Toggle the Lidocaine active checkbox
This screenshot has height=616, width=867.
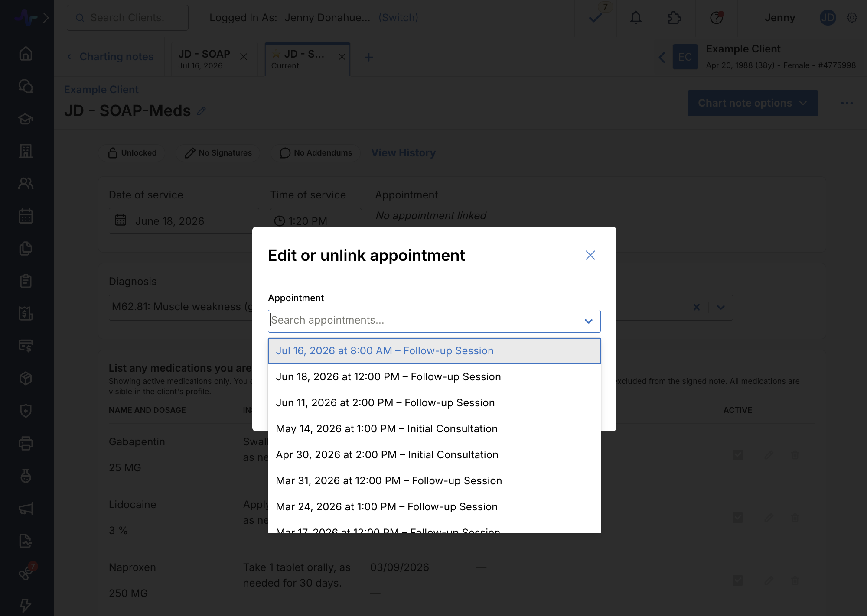(x=738, y=518)
